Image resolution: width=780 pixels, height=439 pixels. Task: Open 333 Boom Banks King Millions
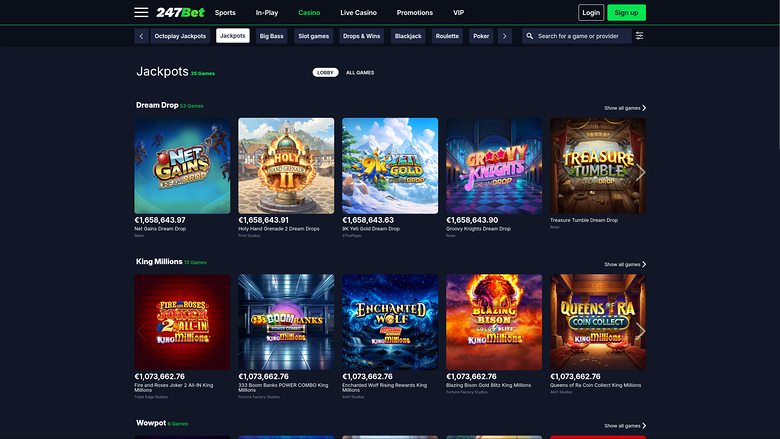pyautogui.click(x=286, y=322)
